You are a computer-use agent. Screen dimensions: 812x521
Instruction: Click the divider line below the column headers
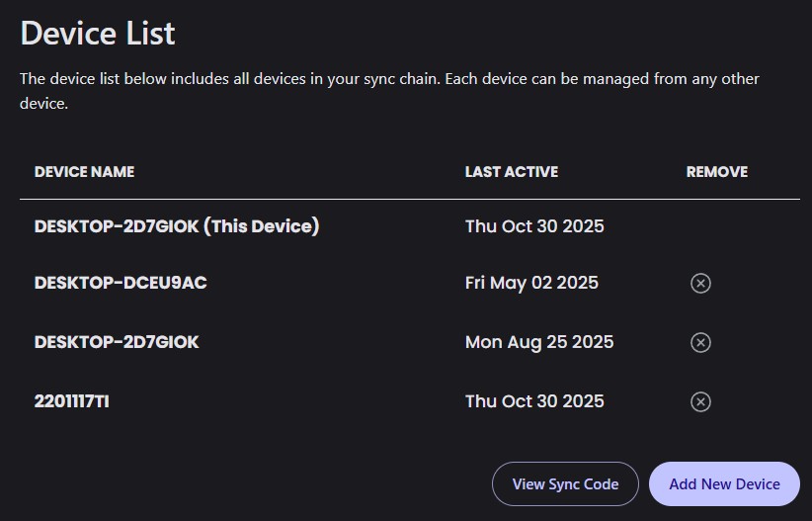409,200
